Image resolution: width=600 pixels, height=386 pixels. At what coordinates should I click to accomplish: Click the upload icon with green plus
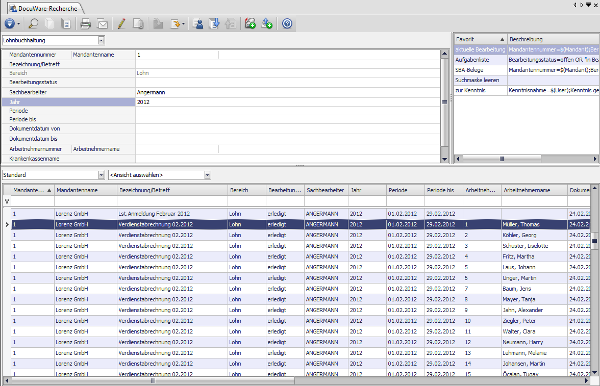[267, 24]
